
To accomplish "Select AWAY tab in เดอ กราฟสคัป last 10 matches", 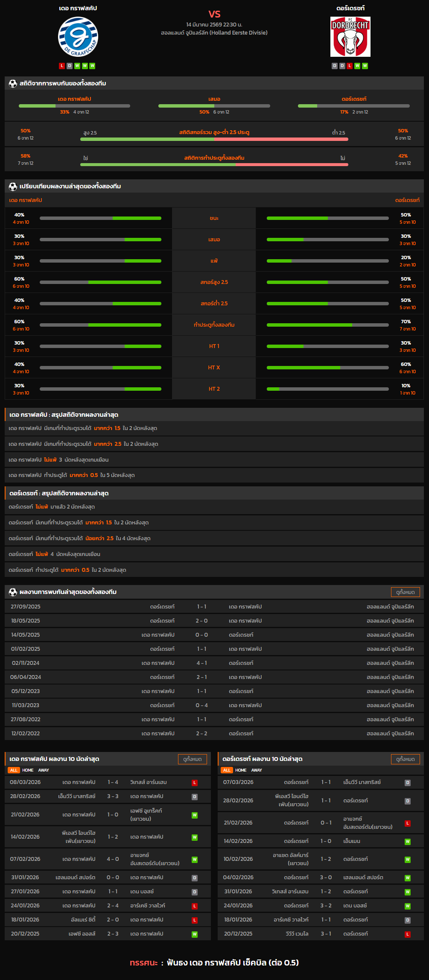I will tap(44, 770).
